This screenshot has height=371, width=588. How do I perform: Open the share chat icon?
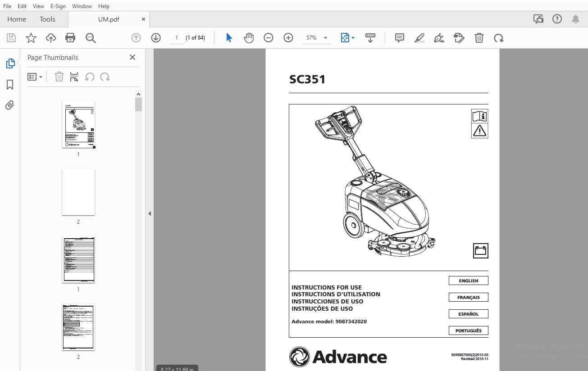tap(538, 19)
